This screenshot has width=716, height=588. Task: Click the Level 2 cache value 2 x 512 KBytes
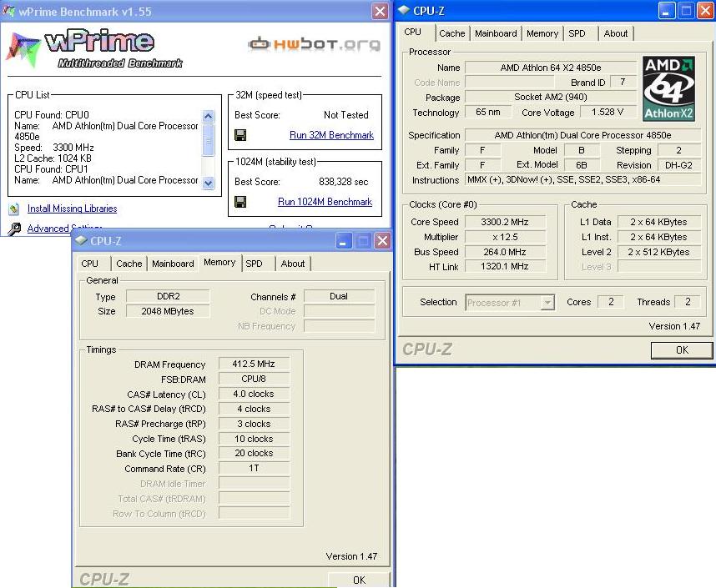pos(659,252)
